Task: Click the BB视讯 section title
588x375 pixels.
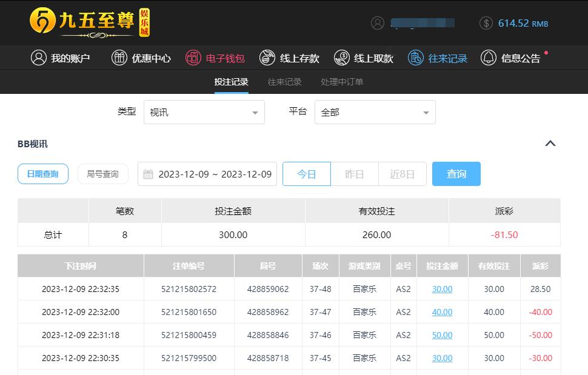Action: [33, 144]
